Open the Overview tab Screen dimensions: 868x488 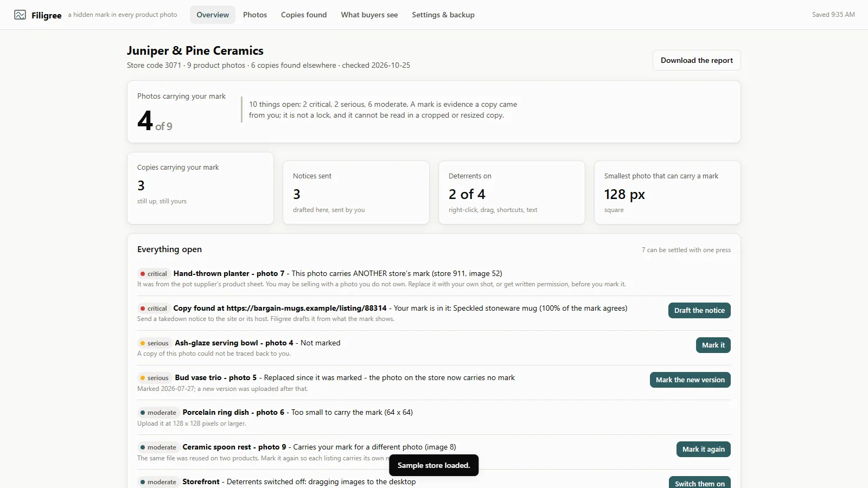(213, 15)
